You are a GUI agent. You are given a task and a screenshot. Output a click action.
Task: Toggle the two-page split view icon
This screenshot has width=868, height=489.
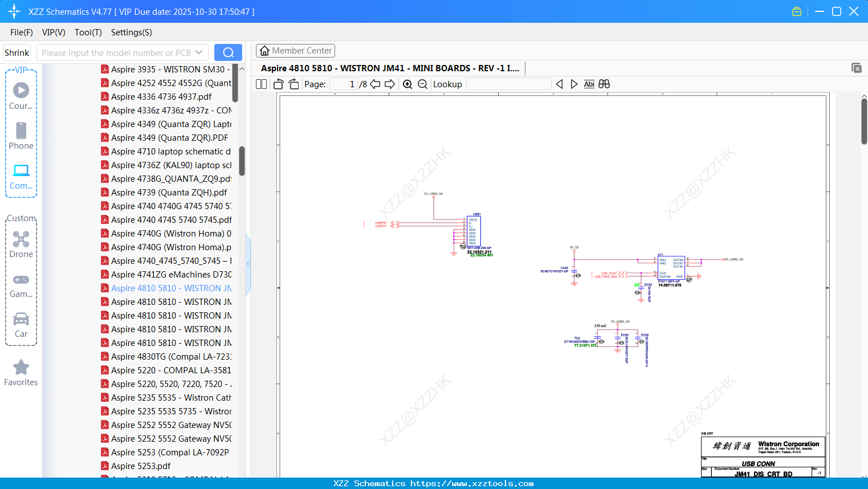tap(261, 84)
